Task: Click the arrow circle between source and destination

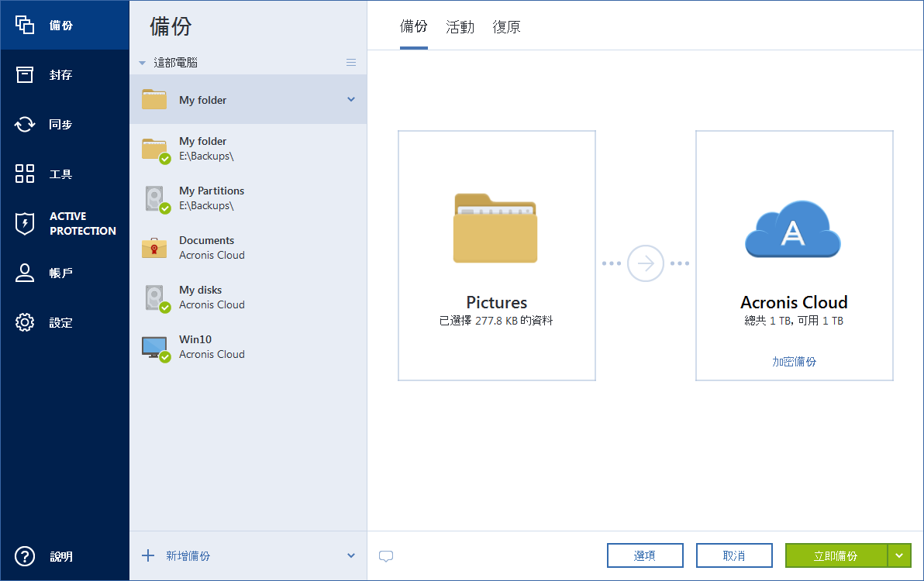Action: (x=645, y=263)
